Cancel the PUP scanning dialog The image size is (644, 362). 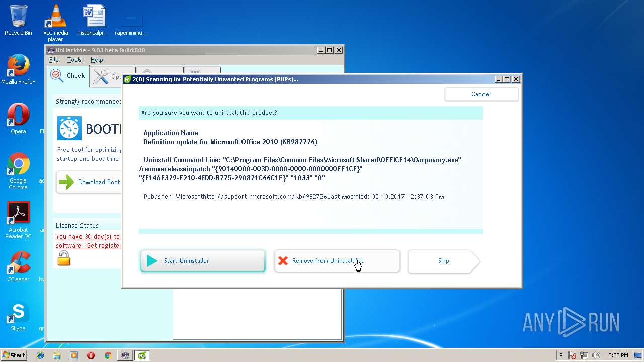[x=481, y=94]
